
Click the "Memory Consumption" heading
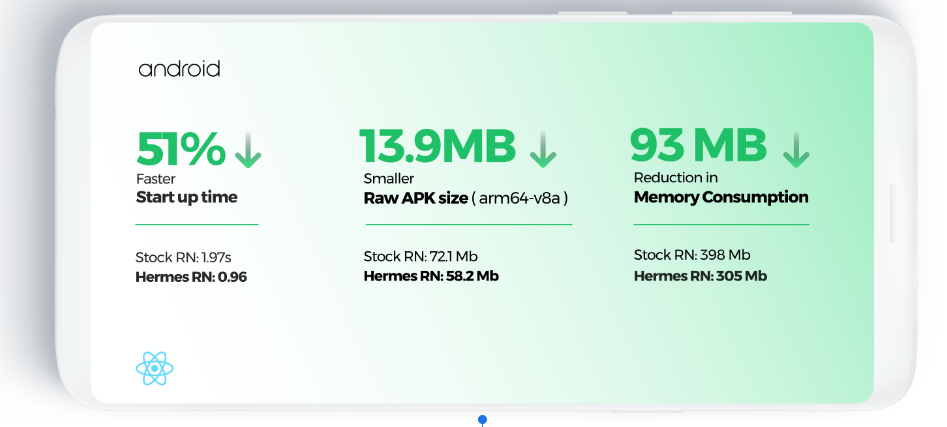click(x=721, y=197)
